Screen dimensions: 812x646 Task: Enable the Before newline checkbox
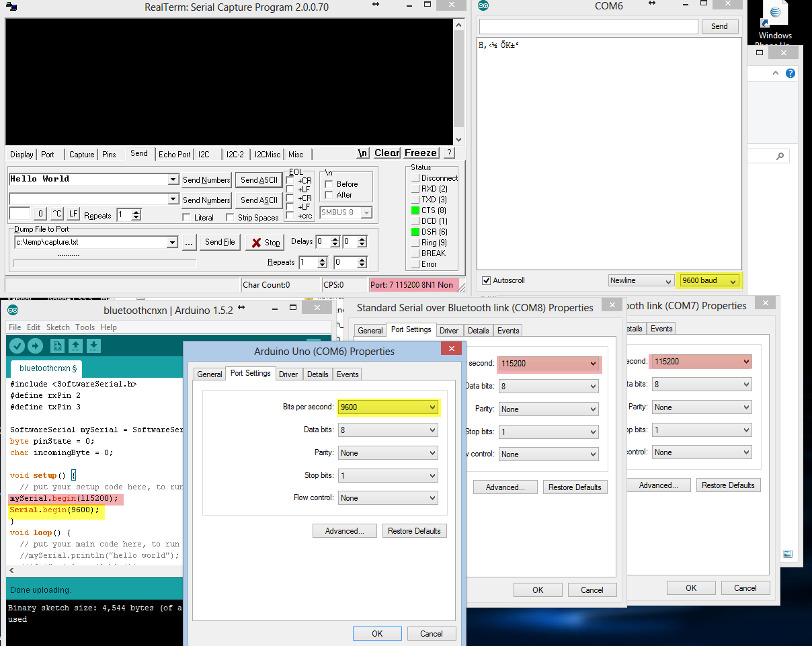coord(329,184)
